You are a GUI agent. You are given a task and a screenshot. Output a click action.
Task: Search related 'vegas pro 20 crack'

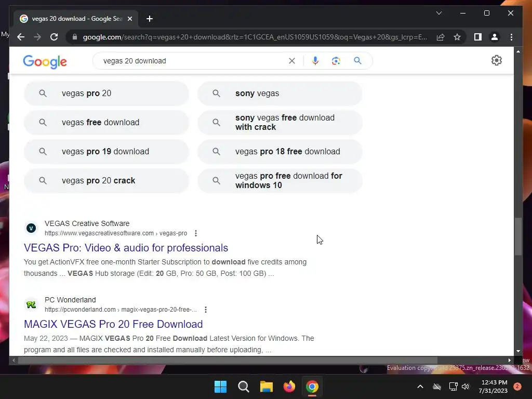(106, 180)
